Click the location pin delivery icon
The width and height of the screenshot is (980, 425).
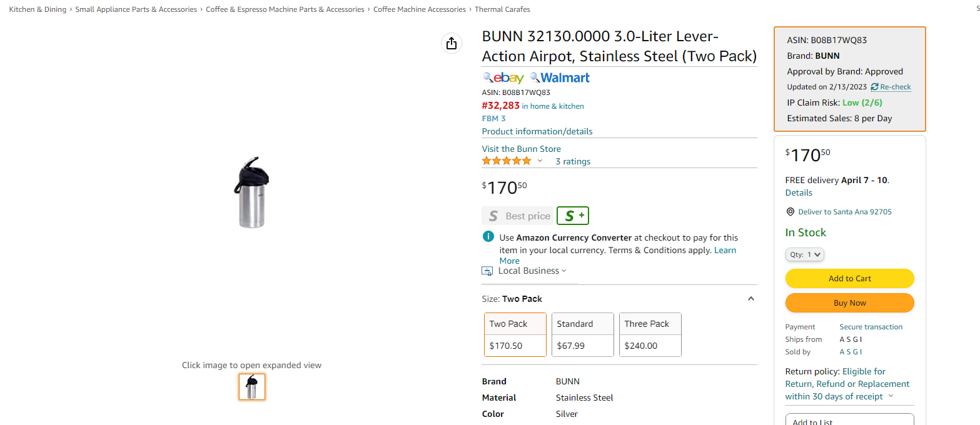click(790, 212)
